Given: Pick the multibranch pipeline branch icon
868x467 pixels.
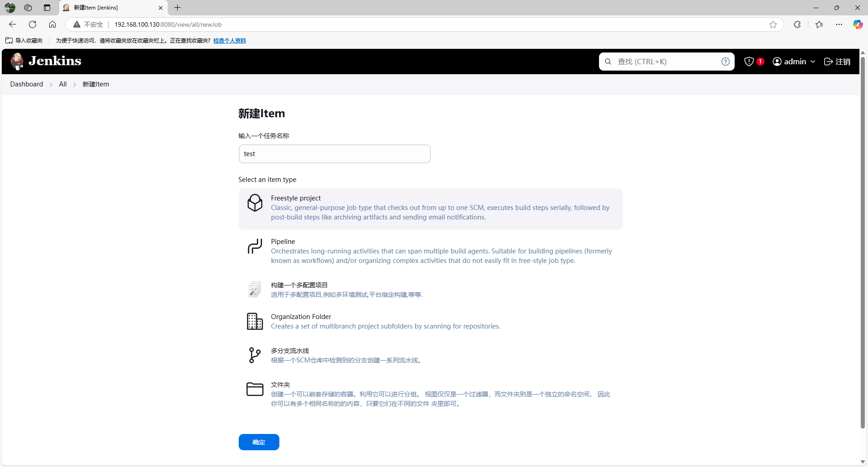Looking at the screenshot, I should tap(255, 355).
